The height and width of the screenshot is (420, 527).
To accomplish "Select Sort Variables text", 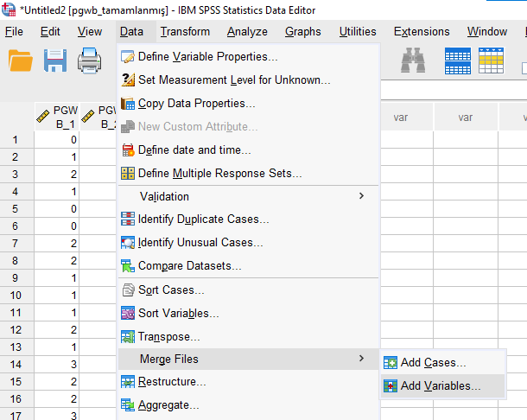I will pyautogui.click(x=179, y=314).
